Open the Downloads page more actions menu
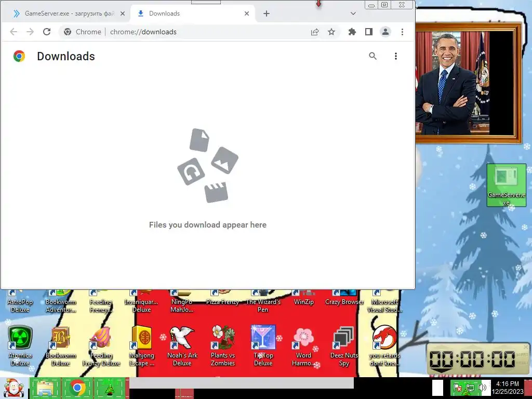The image size is (532, 399). coord(395,56)
